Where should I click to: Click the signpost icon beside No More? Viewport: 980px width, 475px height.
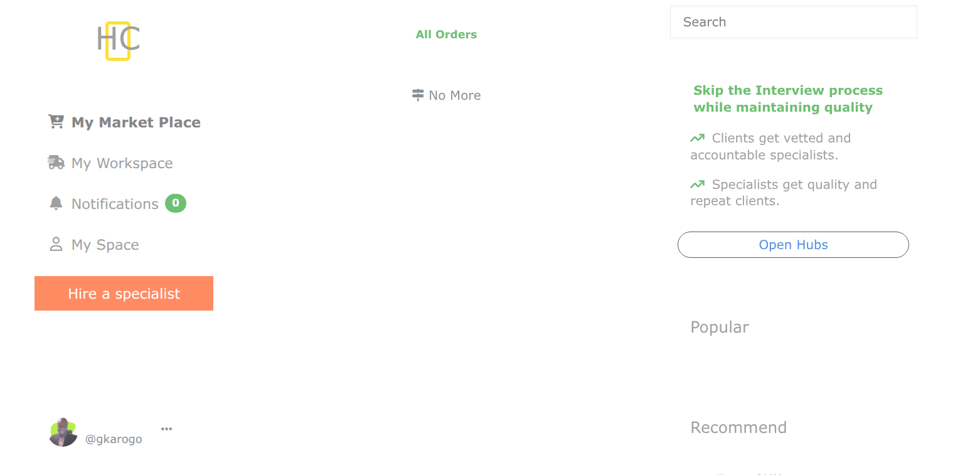[x=417, y=95]
